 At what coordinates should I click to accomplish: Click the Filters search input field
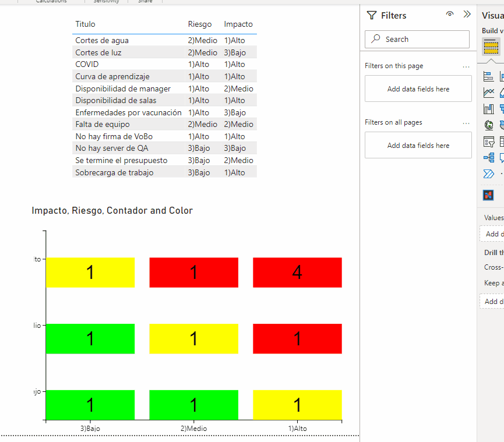417,39
